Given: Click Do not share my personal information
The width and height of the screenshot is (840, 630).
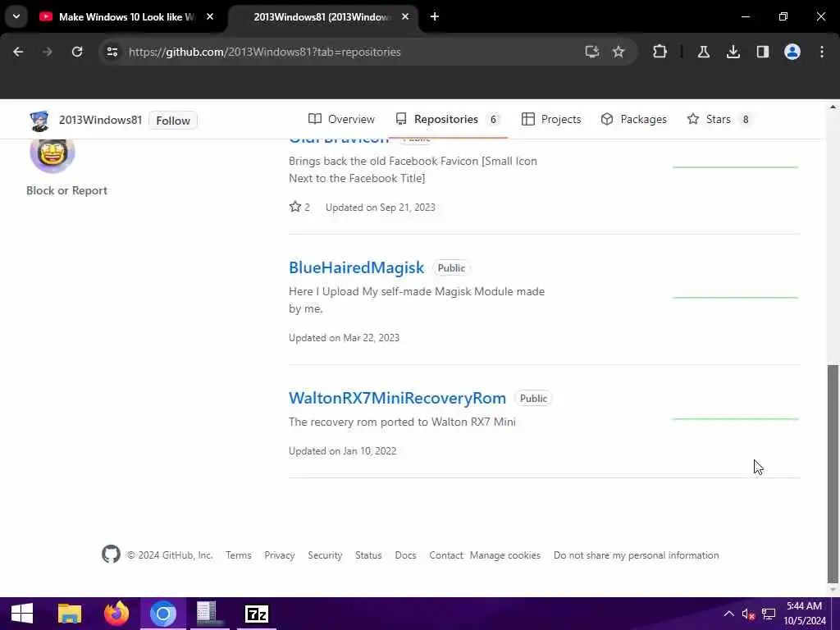Looking at the screenshot, I should pos(637,555).
